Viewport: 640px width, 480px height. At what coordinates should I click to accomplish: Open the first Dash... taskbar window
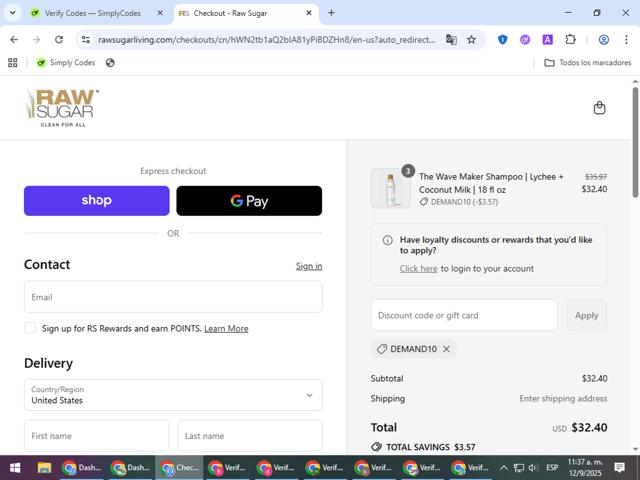81,468
